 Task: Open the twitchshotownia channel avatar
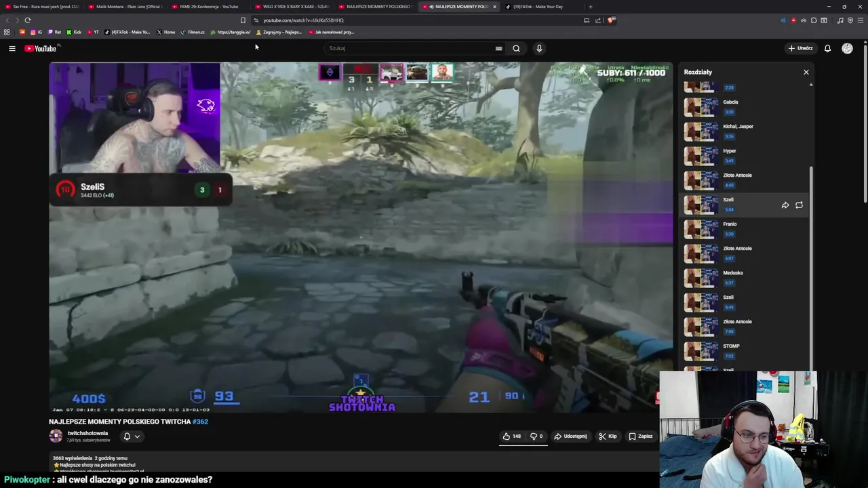pyautogui.click(x=56, y=436)
